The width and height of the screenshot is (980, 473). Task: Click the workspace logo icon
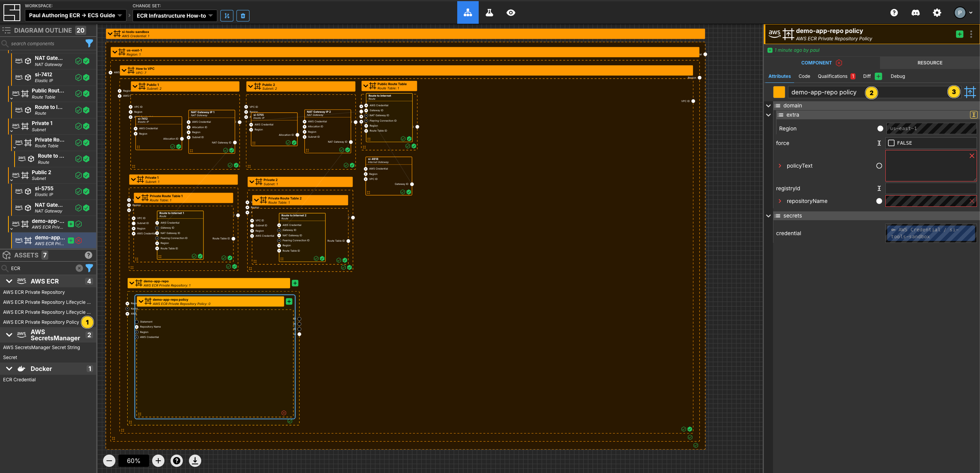coord(12,13)
